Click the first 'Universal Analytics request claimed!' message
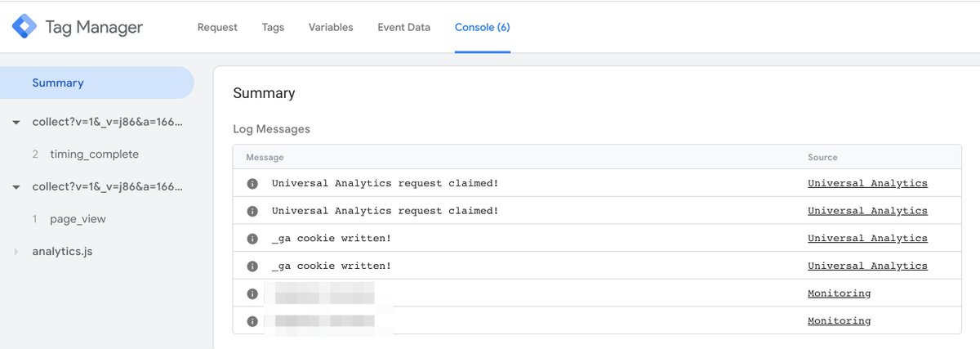The width and height of the screenshot is (980, 349). pyautogui.click(x=385, y=183)
